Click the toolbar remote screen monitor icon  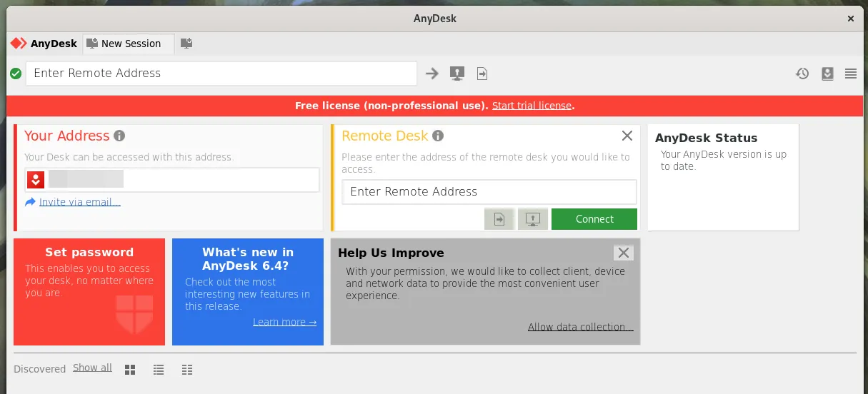click(457, 74)
